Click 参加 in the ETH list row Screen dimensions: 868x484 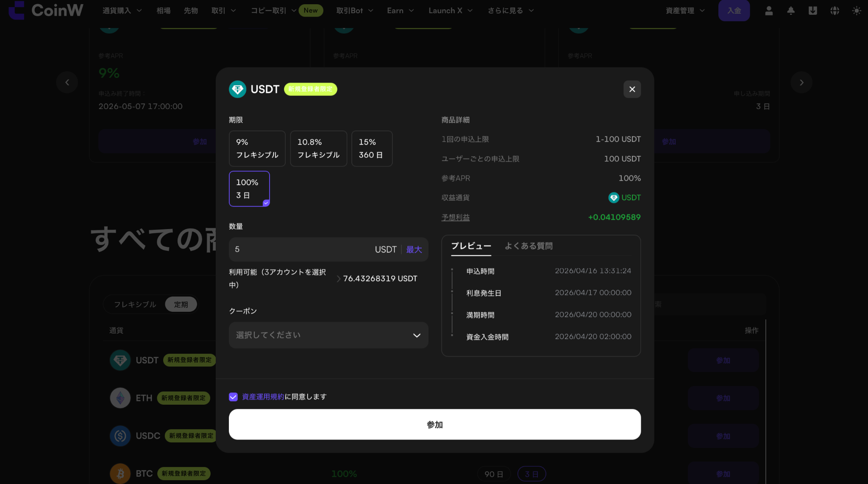click(723, 398)
